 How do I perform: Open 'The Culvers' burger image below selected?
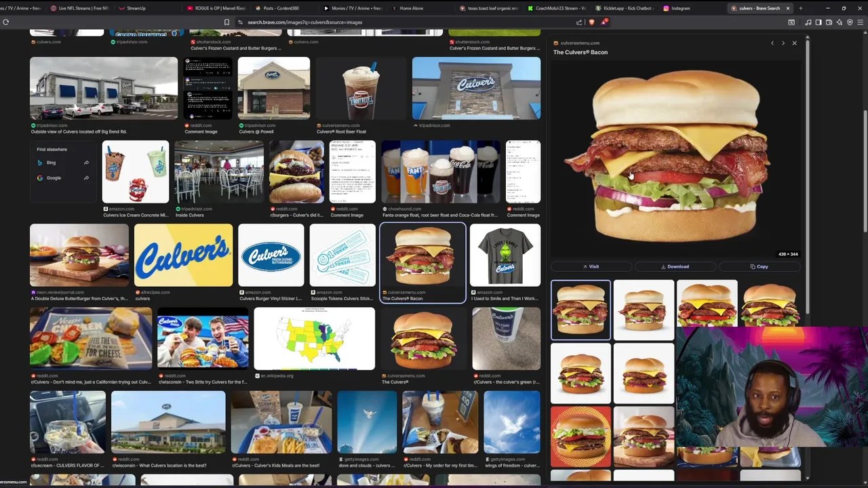pyautogui.click(x=423, y=339)
